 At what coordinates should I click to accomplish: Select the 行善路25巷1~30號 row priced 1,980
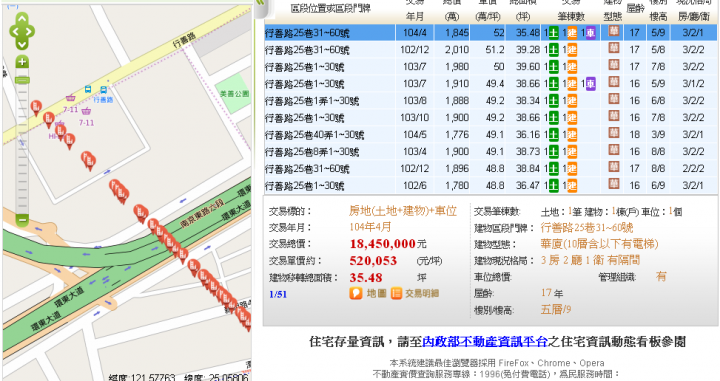490,67
